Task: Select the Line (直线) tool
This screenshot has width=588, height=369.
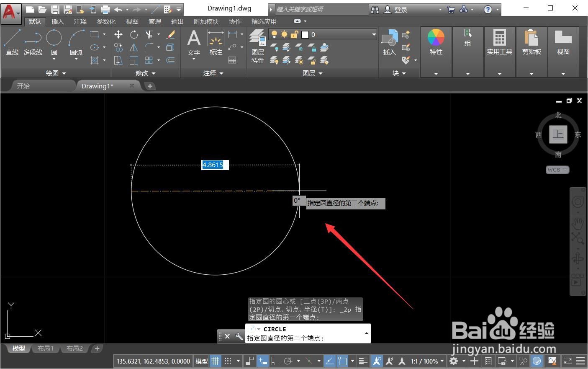Action: (12, 42)
